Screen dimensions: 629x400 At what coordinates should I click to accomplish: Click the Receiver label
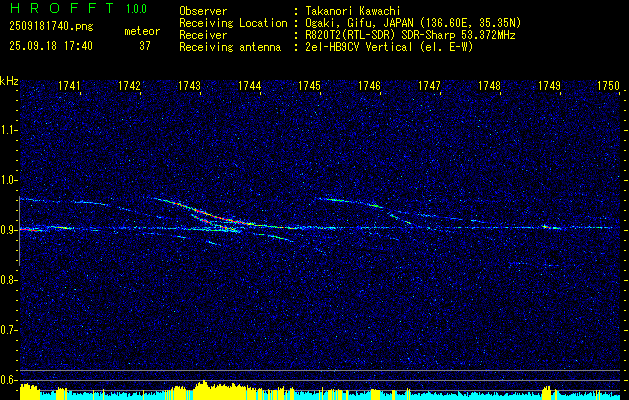203,35
